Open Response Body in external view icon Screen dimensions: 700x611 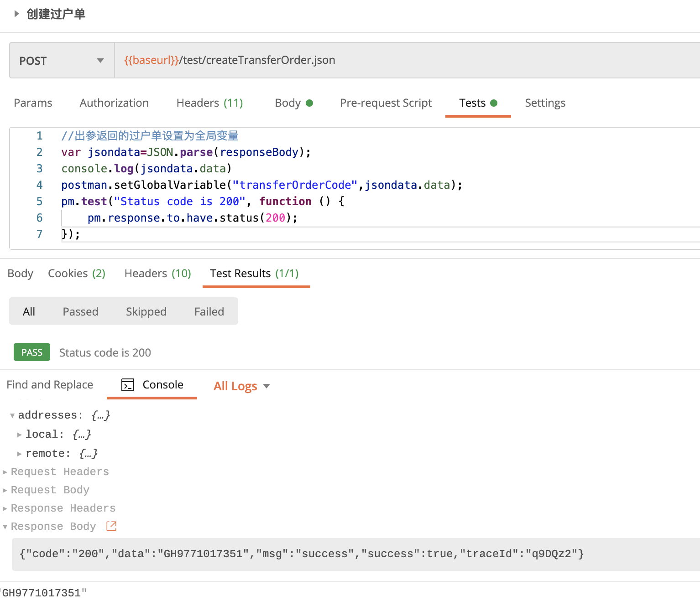[x=111, y=526]
